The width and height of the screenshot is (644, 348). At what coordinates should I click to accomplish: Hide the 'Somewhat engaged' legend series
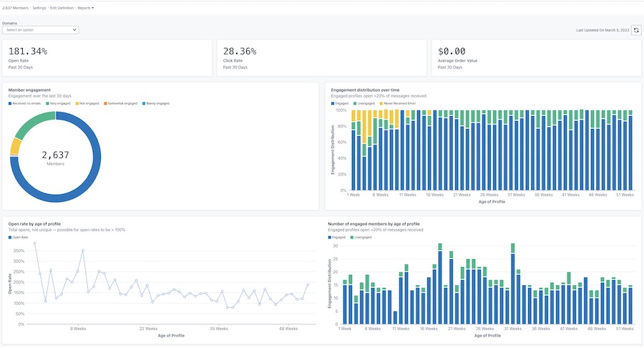click(x=119, y=104)
